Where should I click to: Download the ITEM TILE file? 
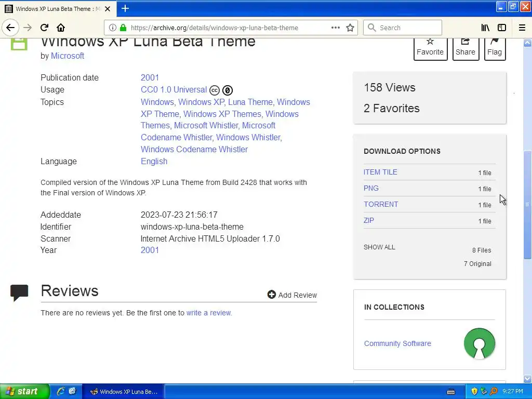380,172
